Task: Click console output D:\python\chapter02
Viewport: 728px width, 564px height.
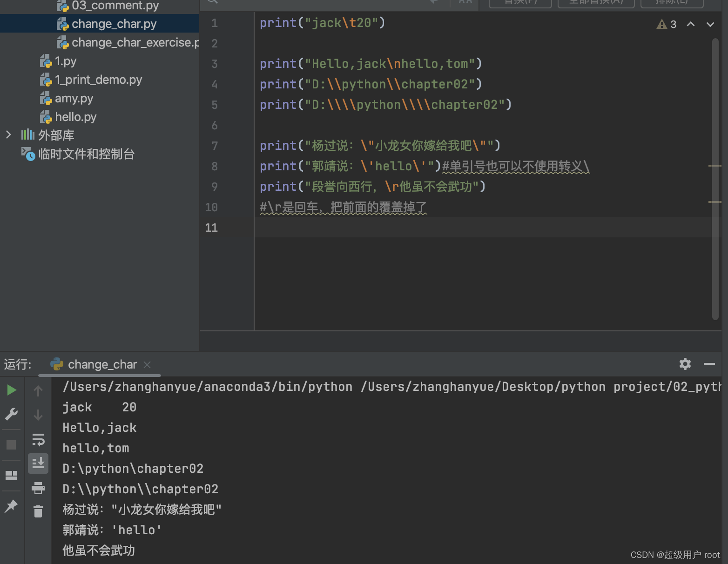Action: tap(133, 469)
